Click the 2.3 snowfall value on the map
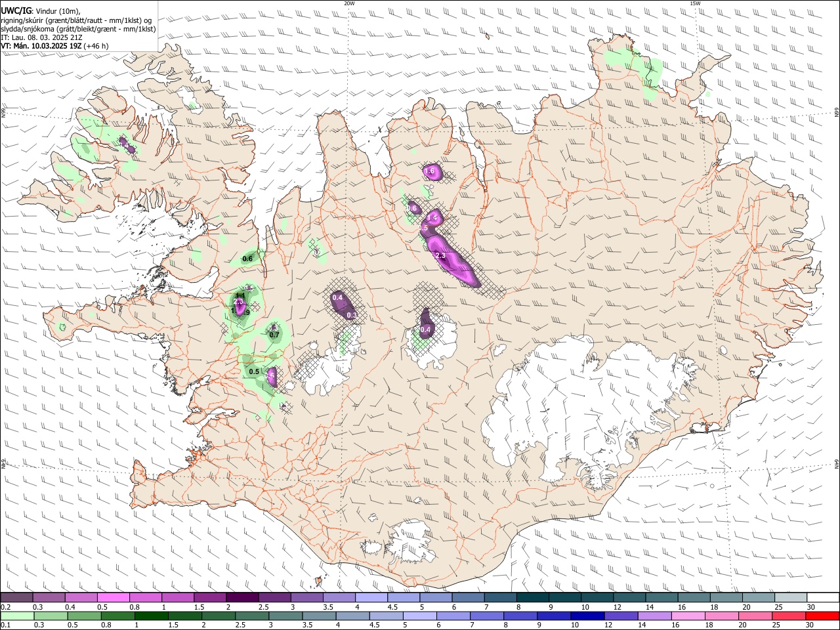840x630 pixels. pyautogui.click(x=440, y=256)
